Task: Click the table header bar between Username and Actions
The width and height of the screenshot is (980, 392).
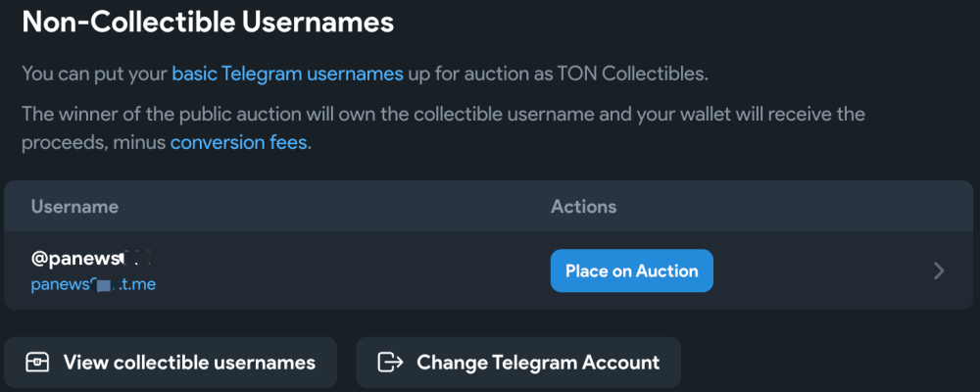Action: [334, 207]
